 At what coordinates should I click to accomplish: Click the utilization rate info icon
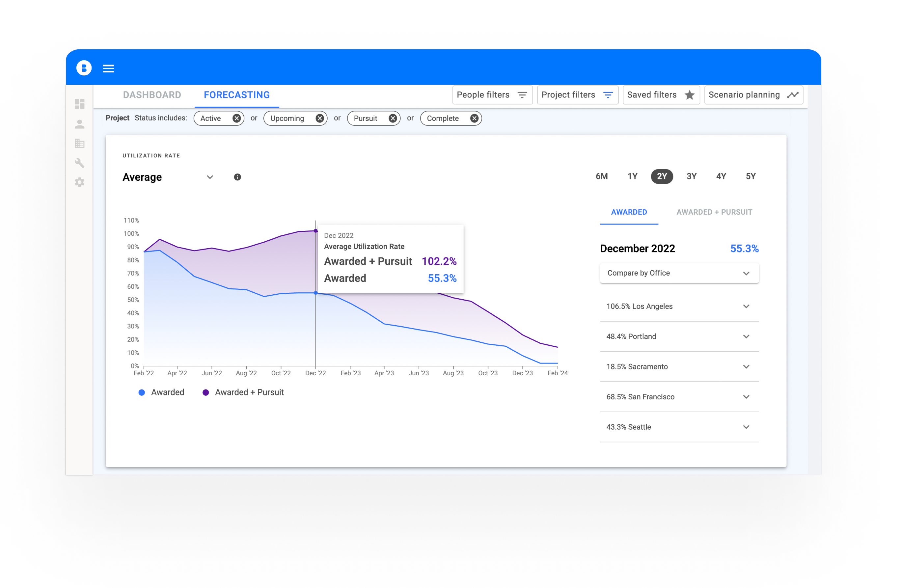pos(237,177)
